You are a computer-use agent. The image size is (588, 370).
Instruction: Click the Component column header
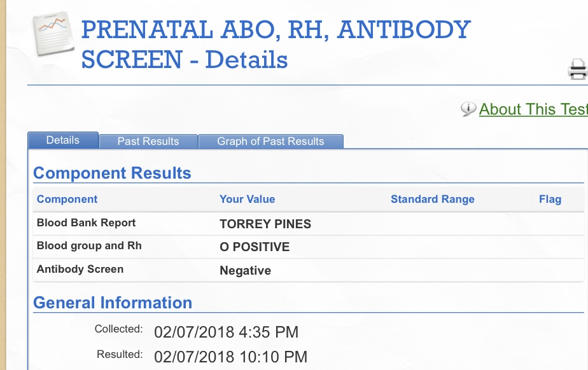click(x=67, y=199)
